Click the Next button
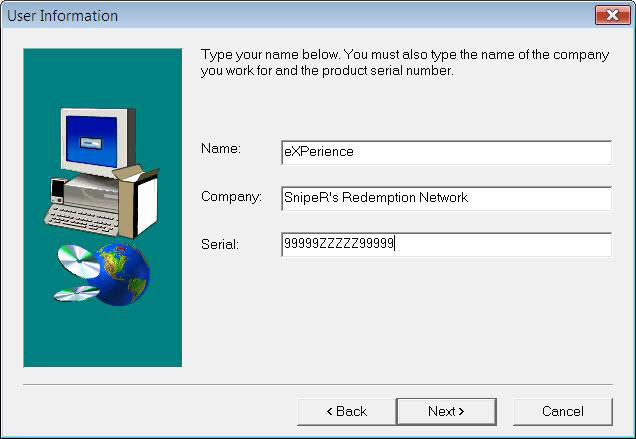 click(x=446, y=411)
